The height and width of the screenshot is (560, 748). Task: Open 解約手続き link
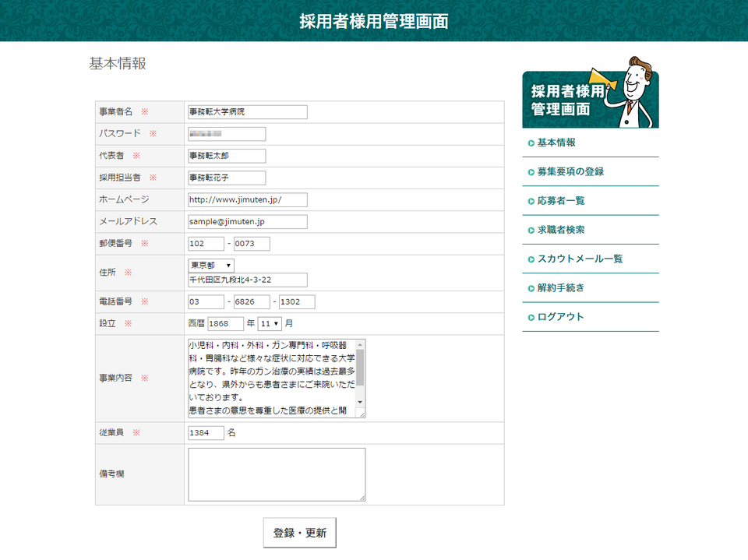(561, 288)
